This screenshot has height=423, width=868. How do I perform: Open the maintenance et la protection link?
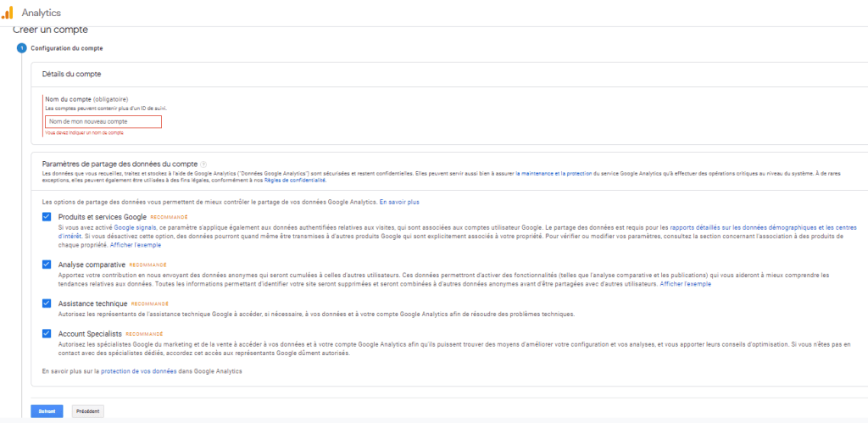pos(554,173)
